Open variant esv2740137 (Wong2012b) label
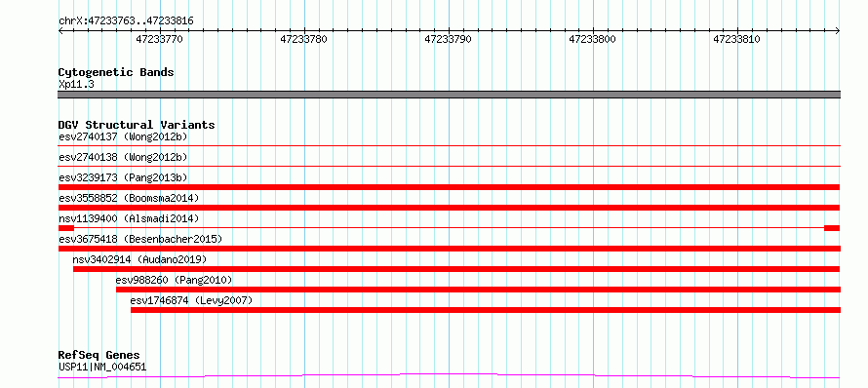The width and height of the screenshot is (868, 388). [123, 136]
